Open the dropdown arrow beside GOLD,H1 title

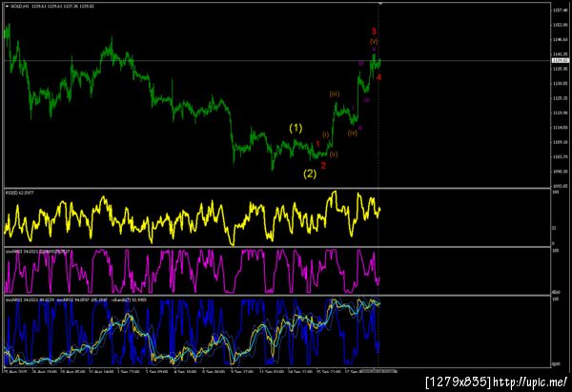pos(7,7)
